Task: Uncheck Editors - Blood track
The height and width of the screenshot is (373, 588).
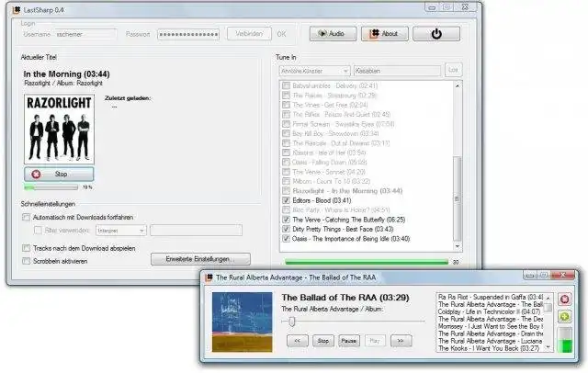Action: click(x=286, y=200)
